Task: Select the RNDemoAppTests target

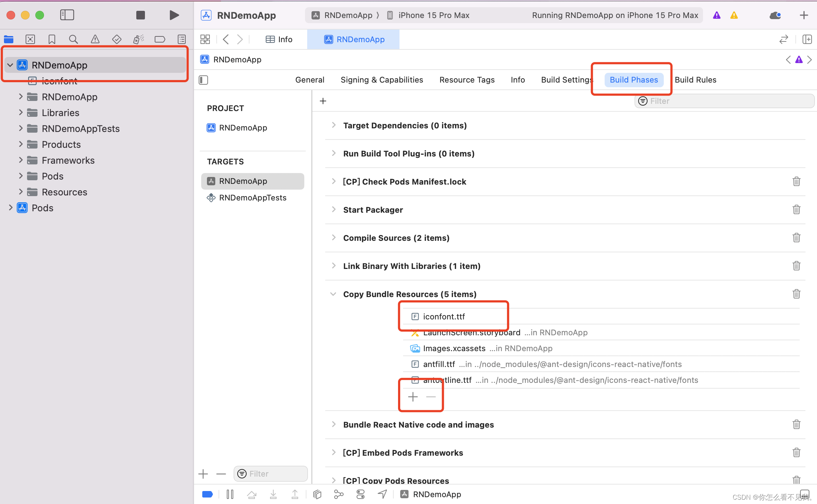Action: (x=252, y=198)
